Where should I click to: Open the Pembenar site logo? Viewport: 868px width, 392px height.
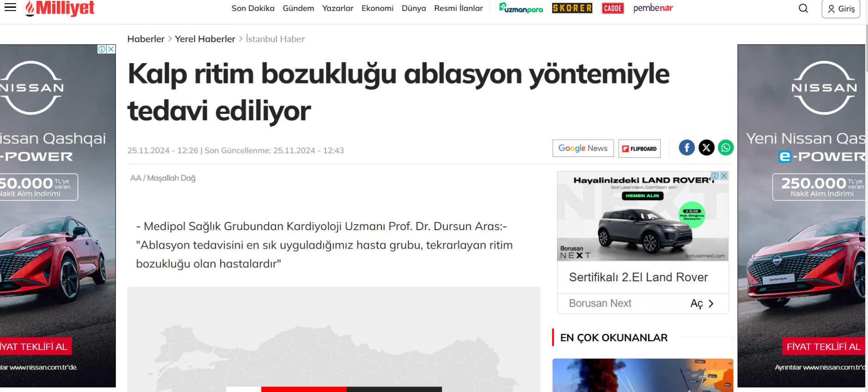[x=653, y=8]
